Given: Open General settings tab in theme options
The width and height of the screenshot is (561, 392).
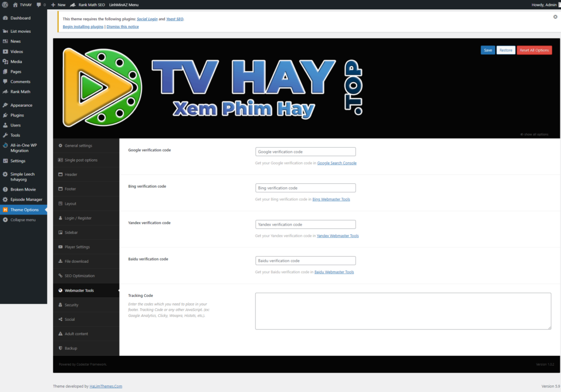Looking at the screenshot, I should point(86,146).
